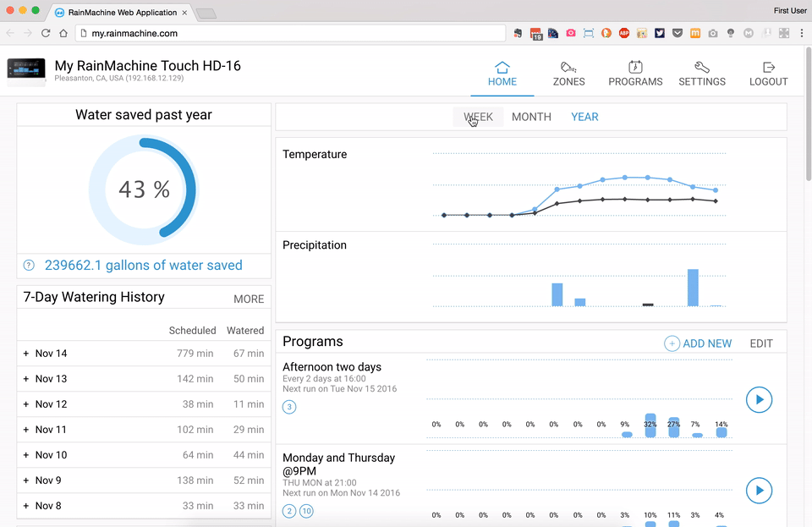Image resolution: width=812 pixels, height=527 pixels.
Task: Click the gray circled M extension icon
Action: pos(749,33)
